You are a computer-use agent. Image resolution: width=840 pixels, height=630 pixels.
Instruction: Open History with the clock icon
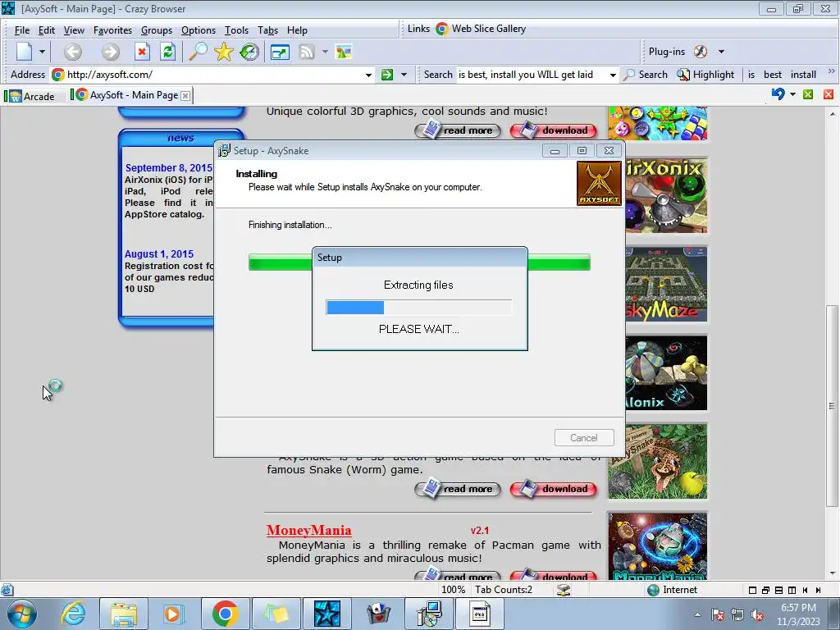click(249, 52)
